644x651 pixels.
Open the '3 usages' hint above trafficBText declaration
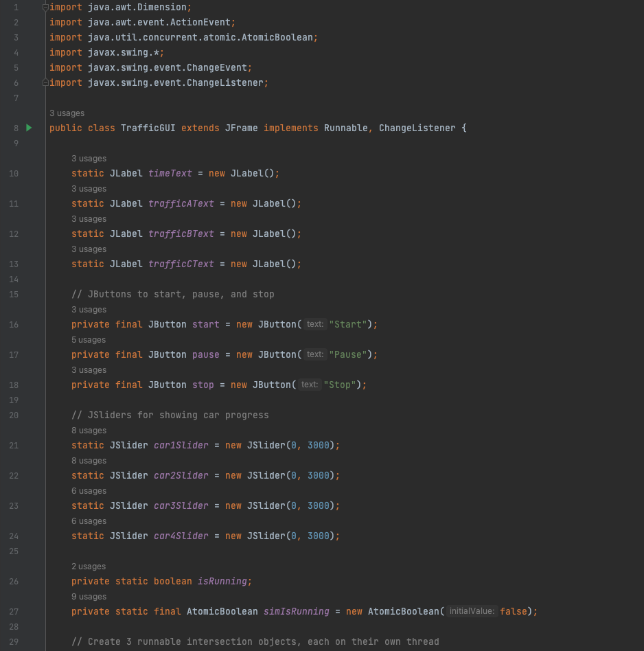point(89,219)
